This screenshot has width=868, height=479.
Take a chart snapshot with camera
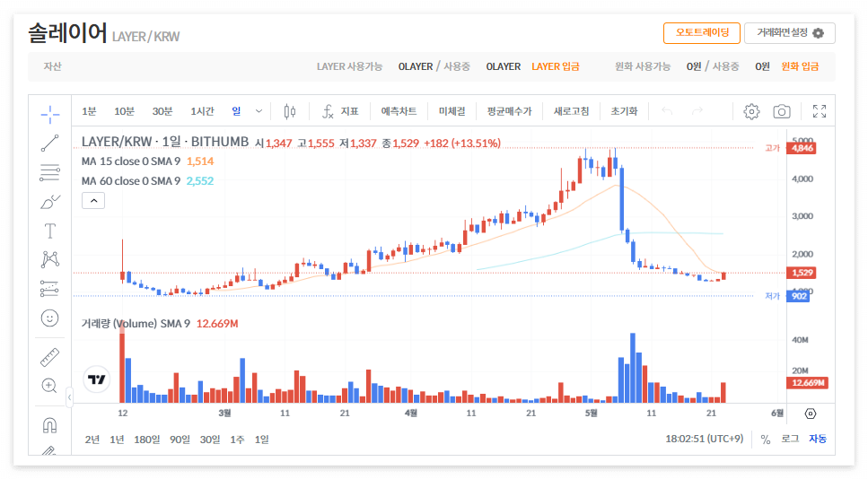[782, 112]
